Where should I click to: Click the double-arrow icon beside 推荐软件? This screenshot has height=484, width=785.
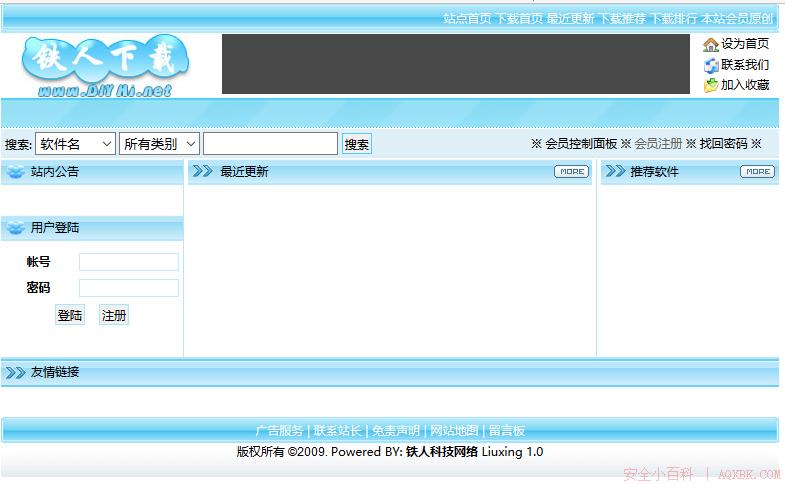pos(615,171)
